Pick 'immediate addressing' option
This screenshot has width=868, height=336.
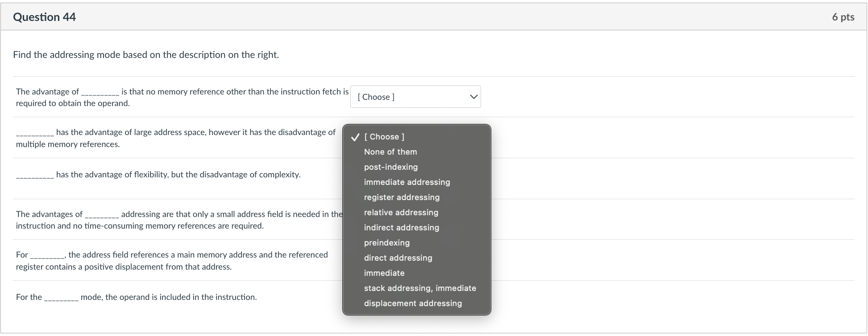click(x=407, y=182)
